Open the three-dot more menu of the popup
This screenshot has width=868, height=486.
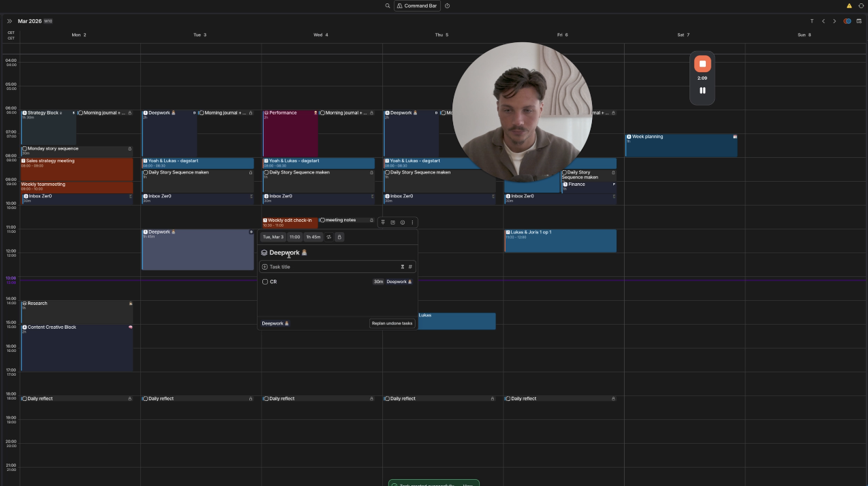click(412, 223)
